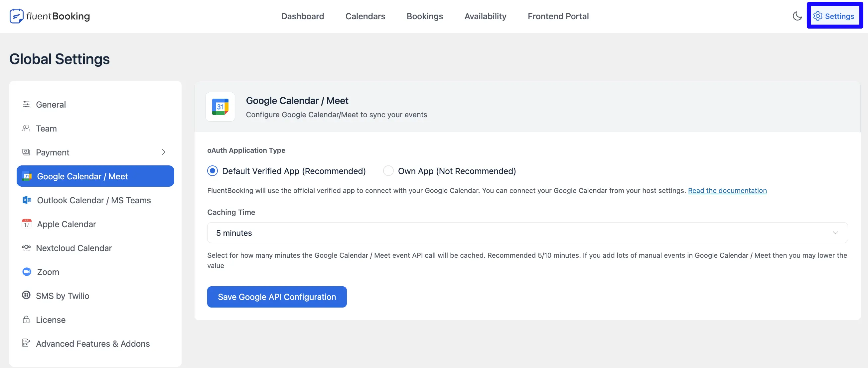The width and height of the screenshot is (868, 368).
Task: Open the Read the documentation link
Action: point(727,190)
